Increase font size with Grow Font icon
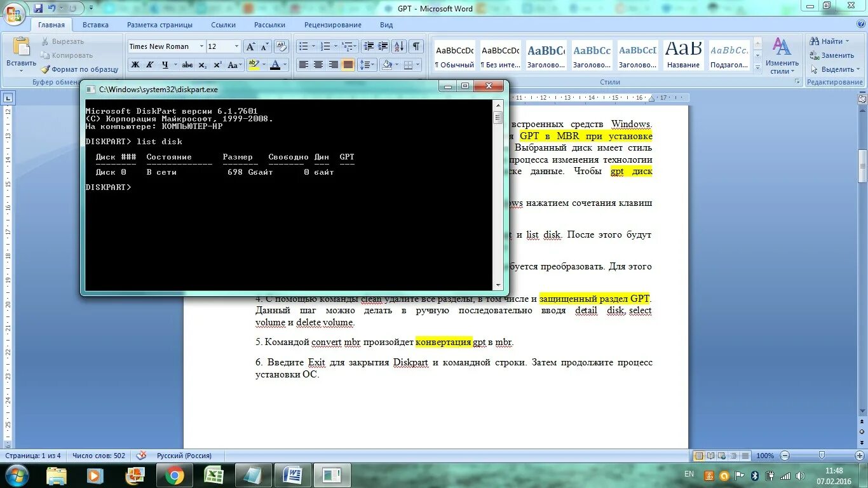 coord(251,46)
